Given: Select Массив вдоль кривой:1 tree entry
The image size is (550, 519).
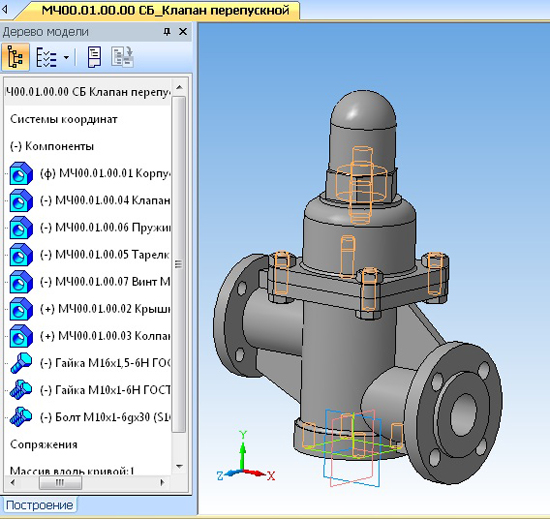Looking at the screenshot, I should [72, 470].
